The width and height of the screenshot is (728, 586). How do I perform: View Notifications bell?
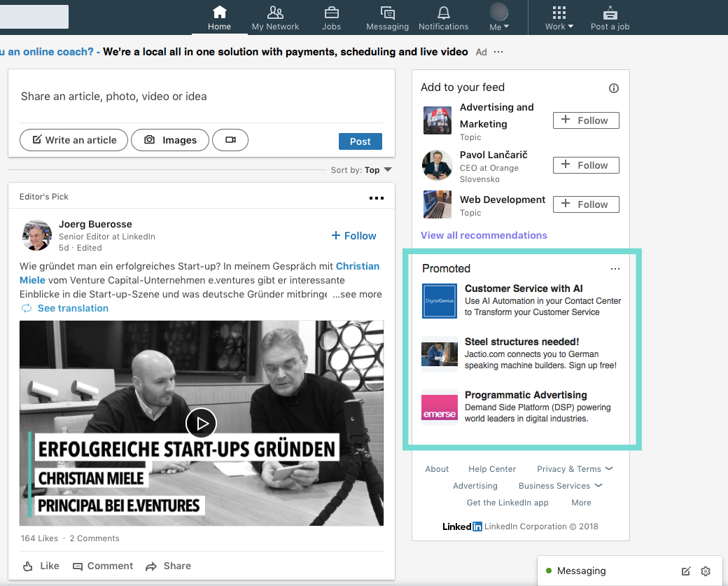443,18
